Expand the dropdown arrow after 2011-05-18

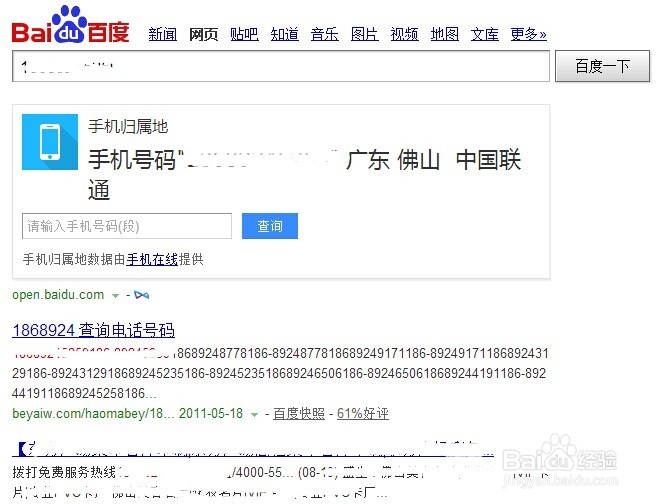click(254, 415)
